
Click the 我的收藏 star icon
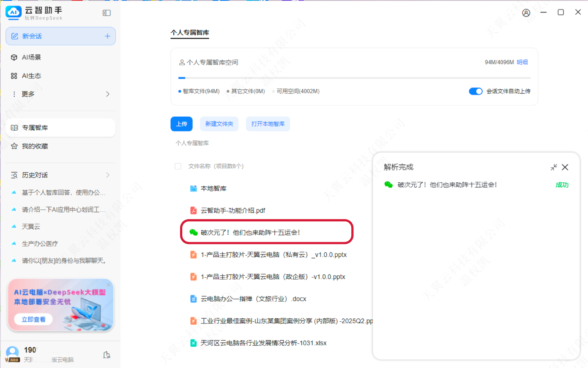tap(14, 146)
